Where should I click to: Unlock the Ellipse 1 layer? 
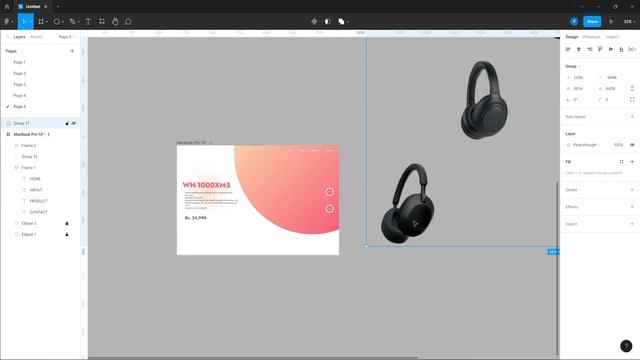click(x=67, y=234)
